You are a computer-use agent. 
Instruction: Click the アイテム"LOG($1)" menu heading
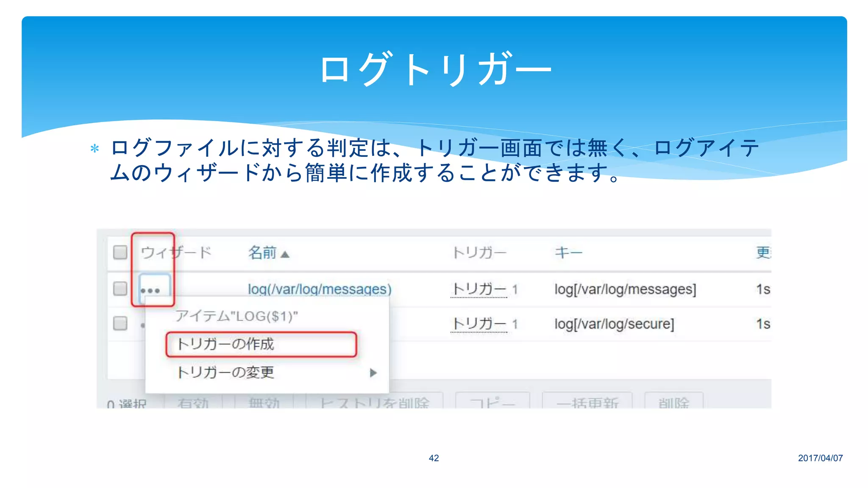(236, 316)
